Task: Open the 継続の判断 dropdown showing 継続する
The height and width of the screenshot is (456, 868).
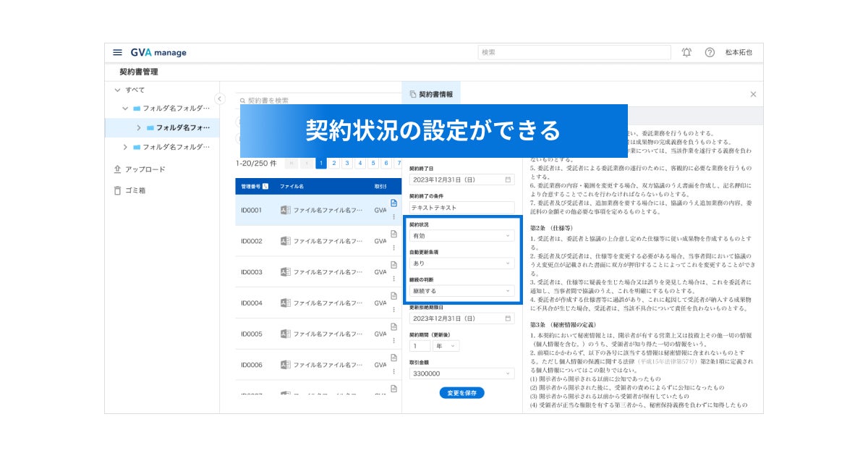Action: coord(461,291)
